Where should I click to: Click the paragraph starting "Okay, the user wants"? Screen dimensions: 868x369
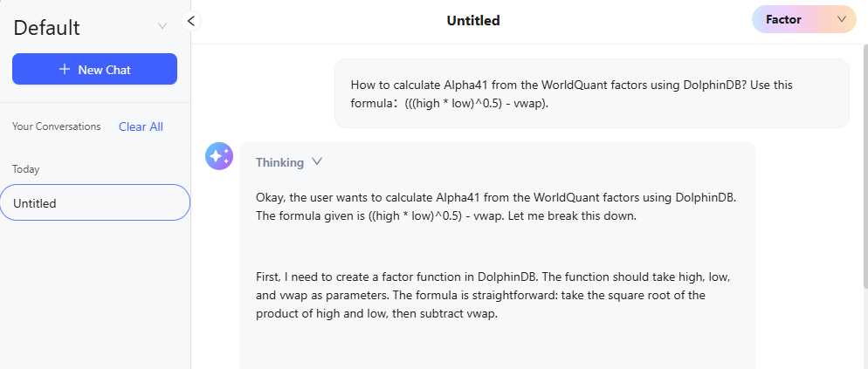[495, 206]
